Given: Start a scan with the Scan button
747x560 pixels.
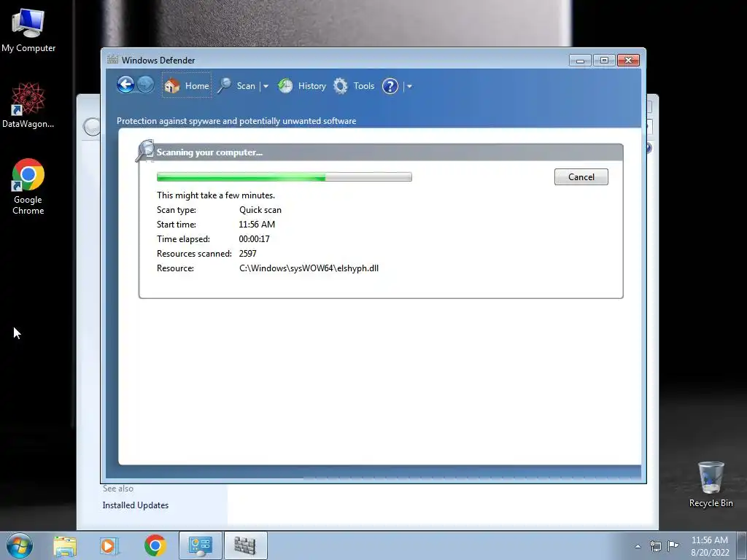Looking at the screenshot, I should coord(237,86).
